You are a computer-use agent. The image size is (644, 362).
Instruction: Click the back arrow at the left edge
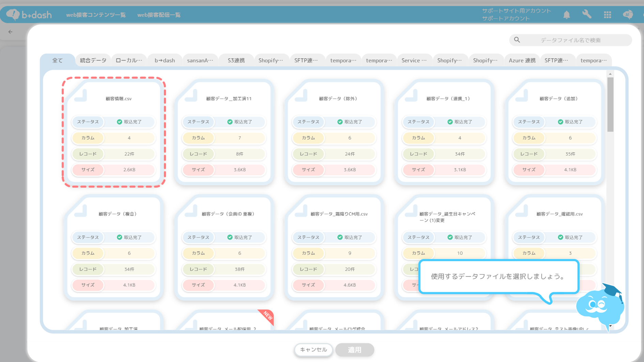point(11,32)
